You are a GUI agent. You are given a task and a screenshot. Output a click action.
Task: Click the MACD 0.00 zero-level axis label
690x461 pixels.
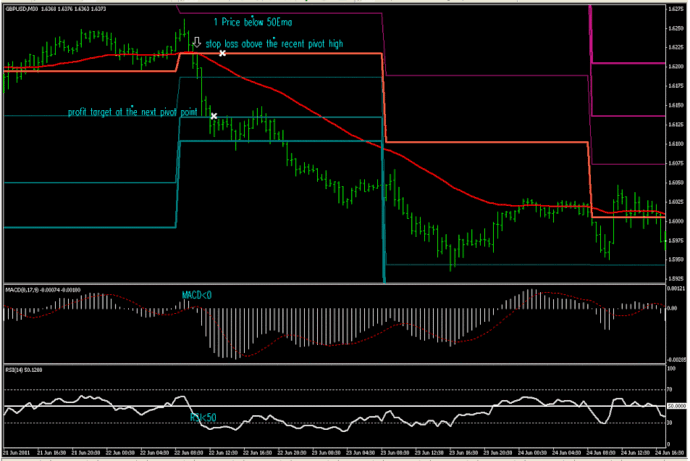[x=672, y=308]
